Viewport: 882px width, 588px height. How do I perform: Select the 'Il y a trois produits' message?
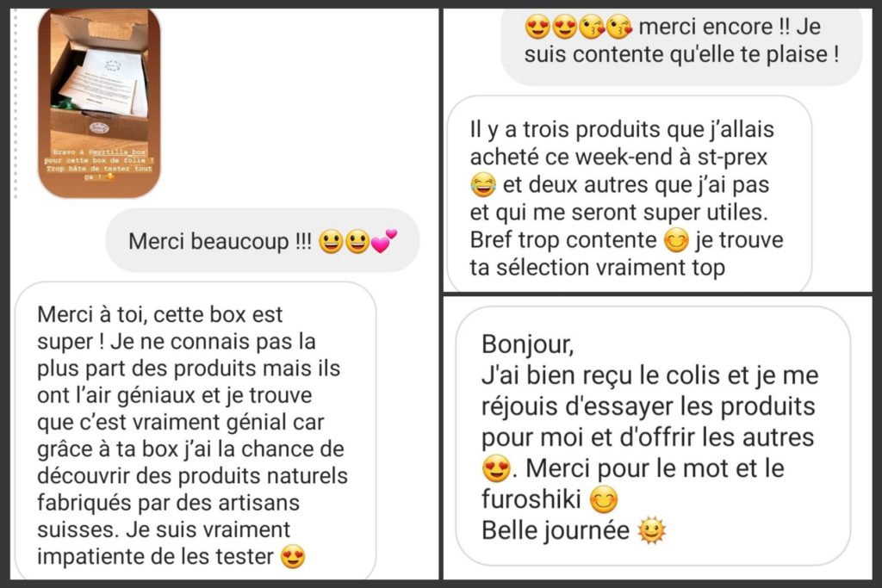pos(629,194)
